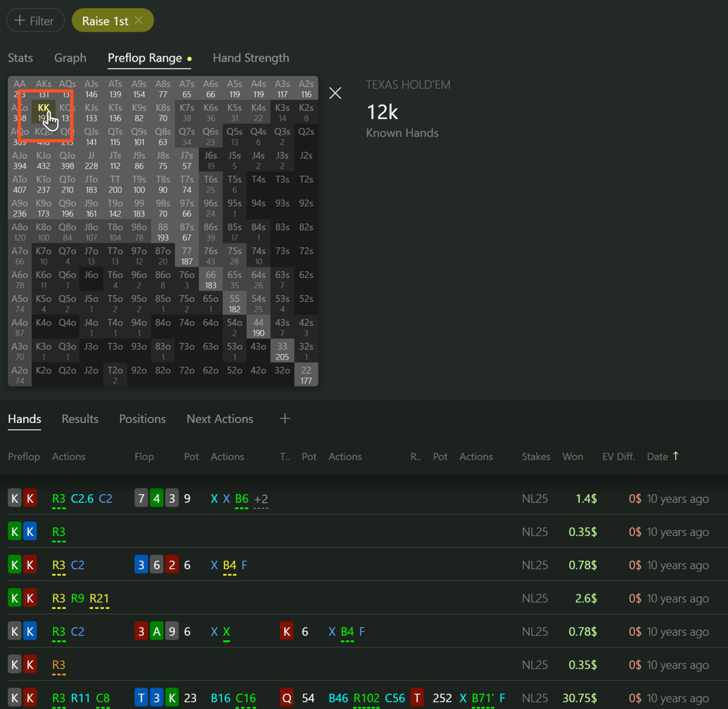Close the preflop range panel
Screen dimensions: 728x709
335,93
